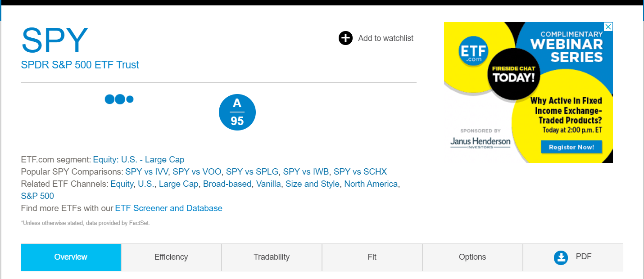Switch to the Tradability tab
Image resolution: width=644 pixels, height=279 pixels.
point(272,257)
